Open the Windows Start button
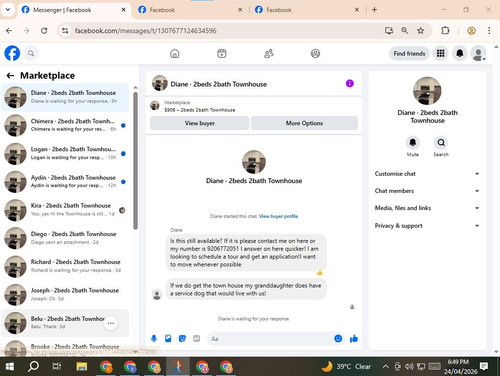This screenshot has height=376, width=500. (10, 367)
